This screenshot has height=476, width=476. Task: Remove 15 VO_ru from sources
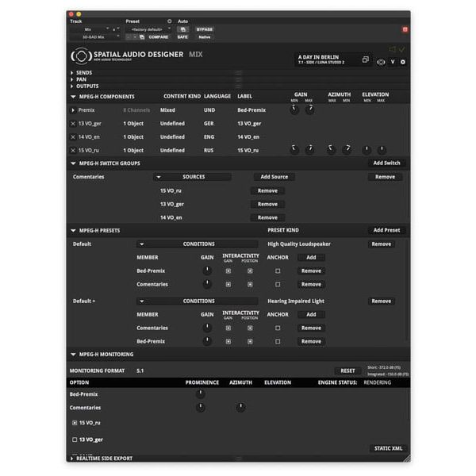(267, 190)
